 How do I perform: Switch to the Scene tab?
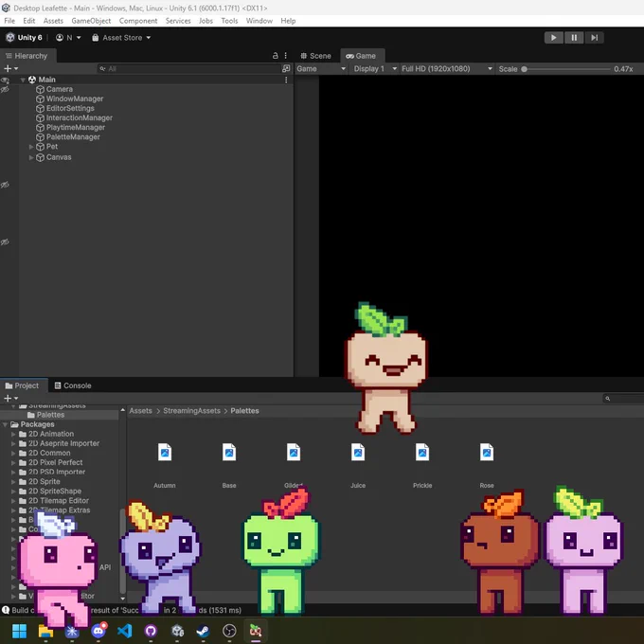click(x=315, y=56)
